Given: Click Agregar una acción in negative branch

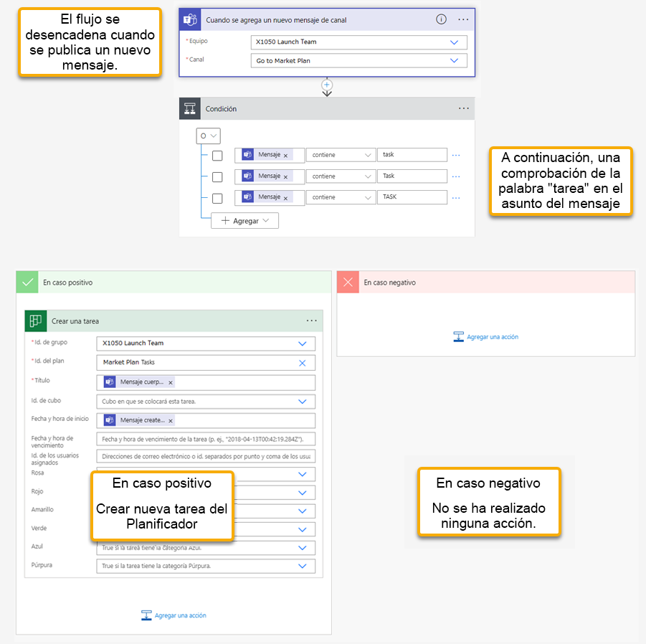Looking at the screenshot, I should click(x=485, y=336).
